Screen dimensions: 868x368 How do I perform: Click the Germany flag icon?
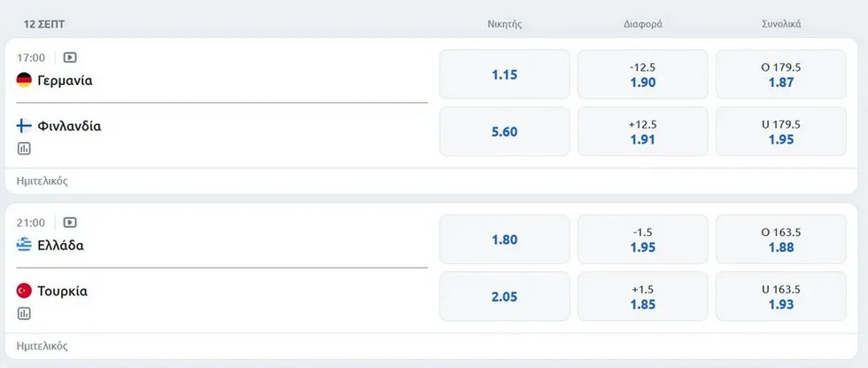(24, 80)
